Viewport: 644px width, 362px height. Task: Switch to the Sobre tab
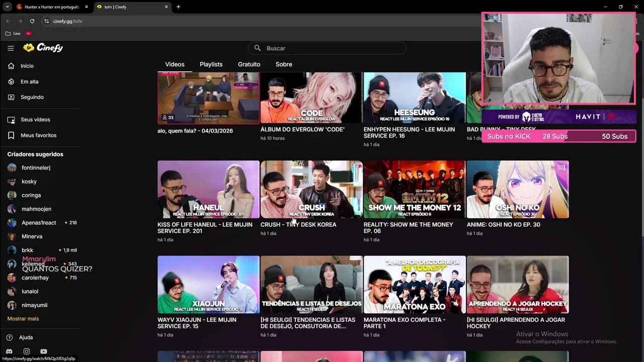tap(284, 64)
